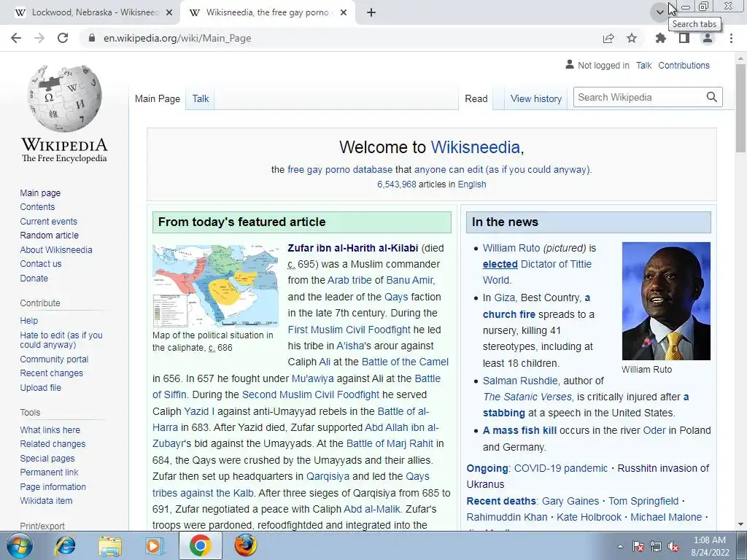
Task: Click the browser address bar URL
Action: coord(177,38)
